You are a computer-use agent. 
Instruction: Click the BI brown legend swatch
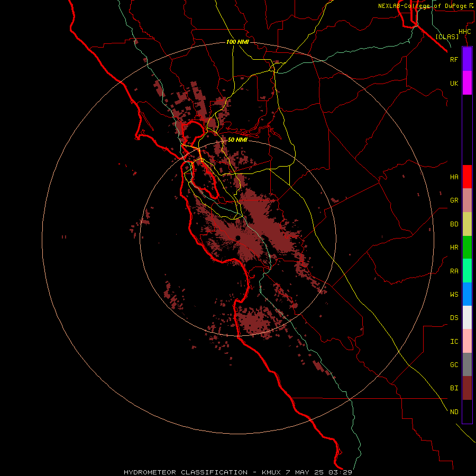[467, 388]
